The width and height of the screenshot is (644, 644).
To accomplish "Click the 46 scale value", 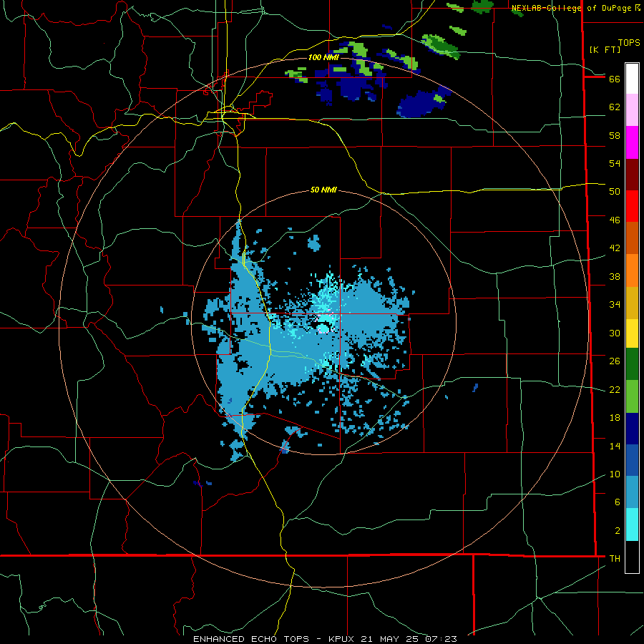I will [615, 220].
